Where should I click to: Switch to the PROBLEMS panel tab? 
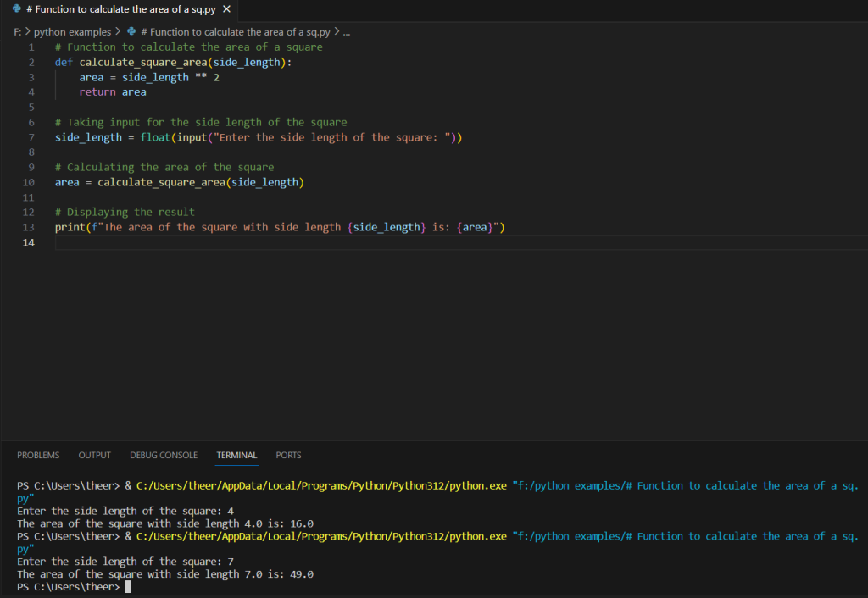(38, 455)
